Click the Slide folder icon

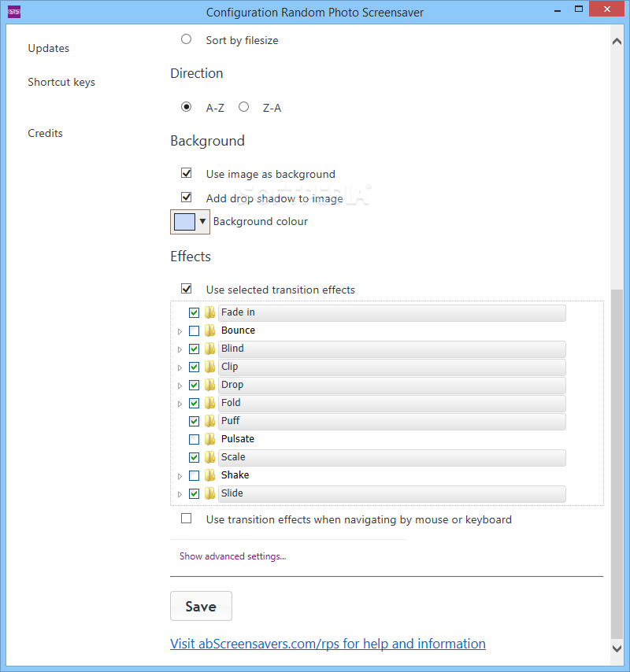point(209,493)
